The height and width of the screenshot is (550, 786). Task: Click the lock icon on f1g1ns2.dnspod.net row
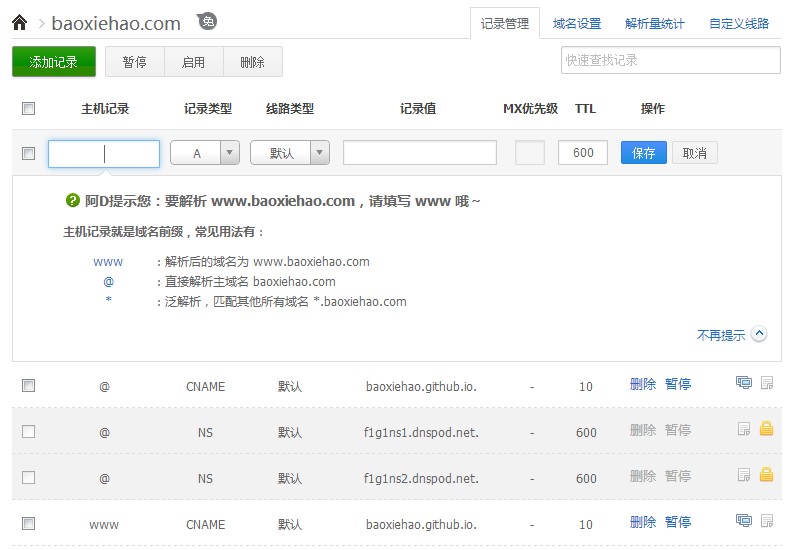[767, 475]
